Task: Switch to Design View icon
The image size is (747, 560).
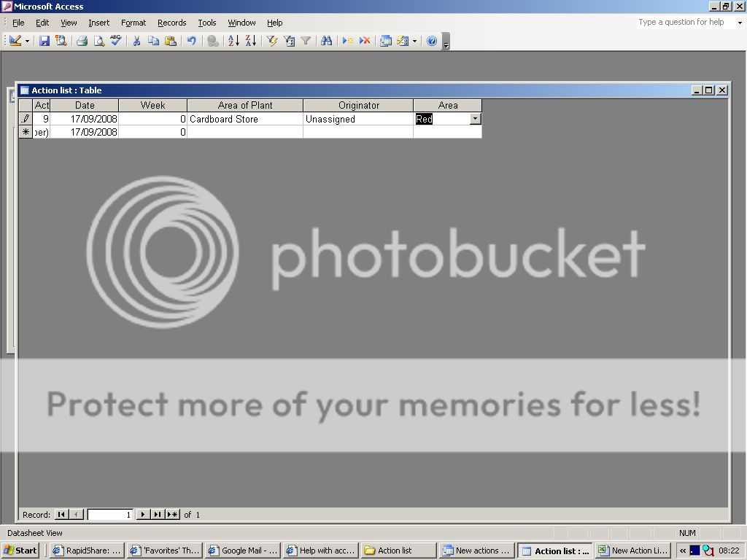Action: point(15,41)
